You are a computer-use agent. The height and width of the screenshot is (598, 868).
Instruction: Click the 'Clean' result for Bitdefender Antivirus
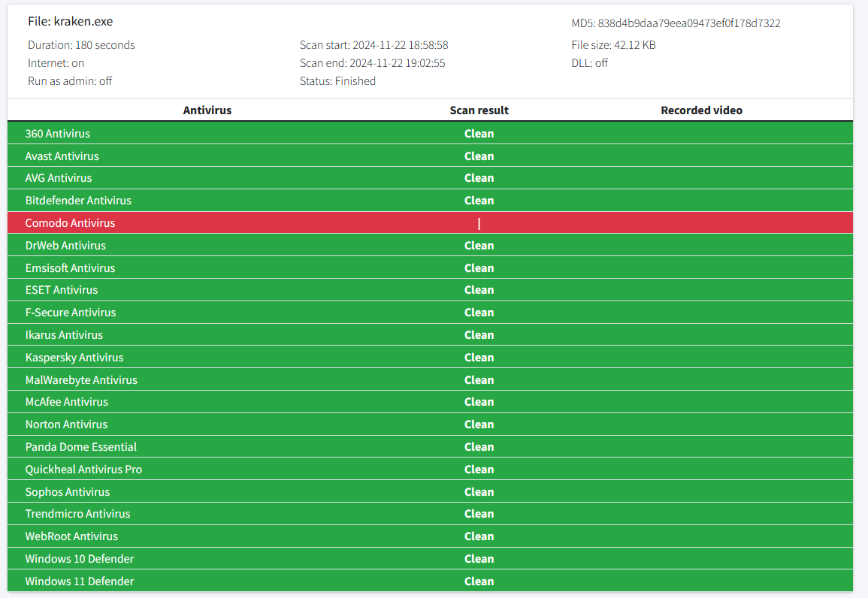479,201
